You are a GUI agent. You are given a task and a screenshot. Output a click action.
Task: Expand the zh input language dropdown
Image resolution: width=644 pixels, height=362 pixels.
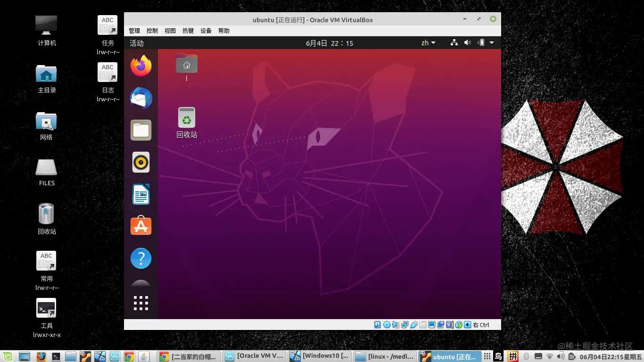429,43
